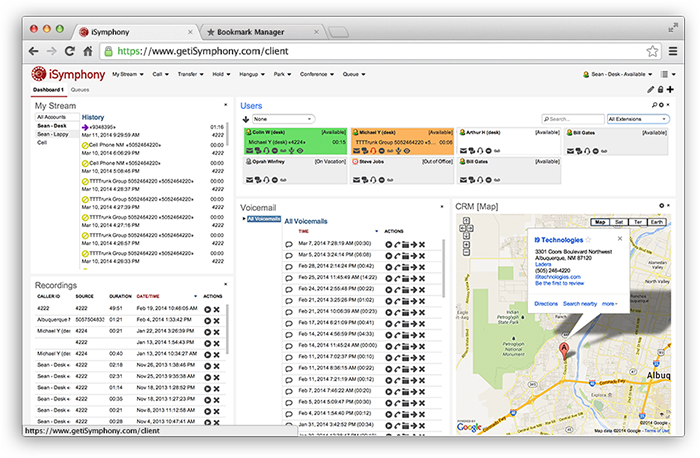Expand the All Voicemails tree item
This screenshot has height=458, width=700.
244,218
